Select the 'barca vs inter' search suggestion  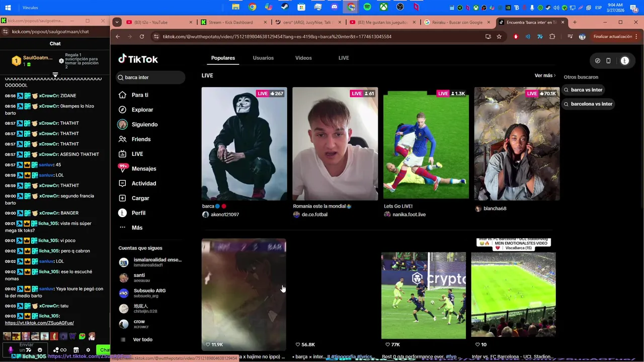coord(583,90)
